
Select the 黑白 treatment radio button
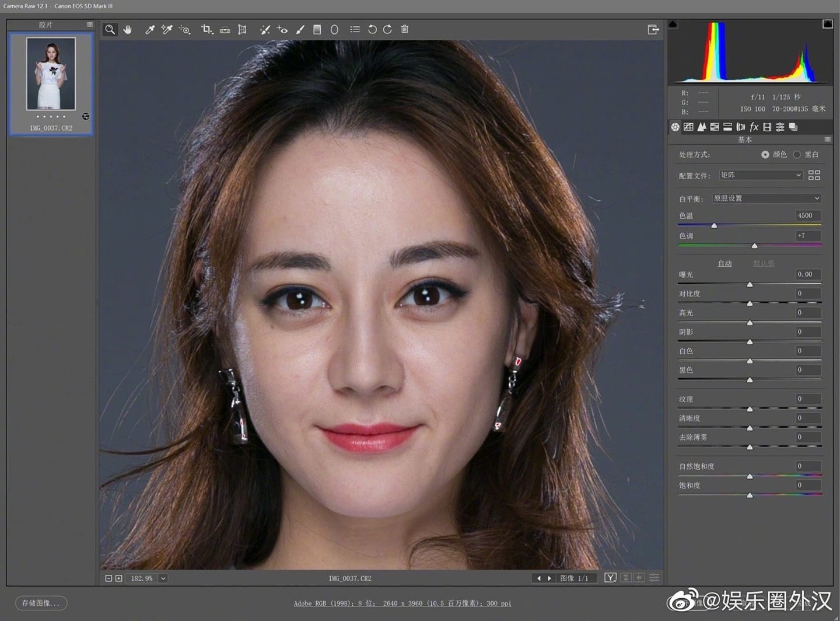(x=797, y=155)
